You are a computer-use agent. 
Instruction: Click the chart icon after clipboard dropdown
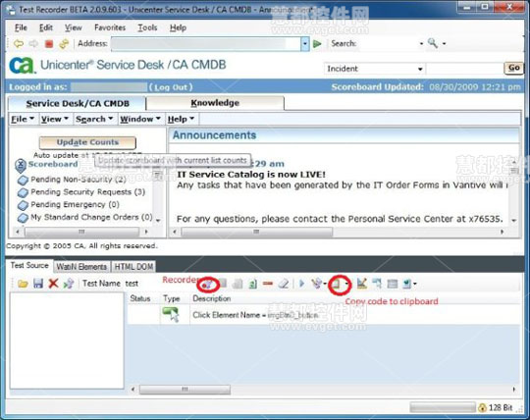click(x=361, y=284)
